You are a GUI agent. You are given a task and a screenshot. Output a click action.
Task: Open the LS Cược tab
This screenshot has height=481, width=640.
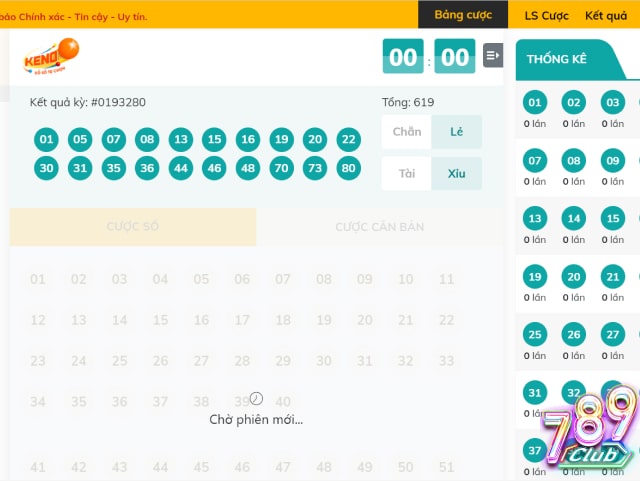546,16
